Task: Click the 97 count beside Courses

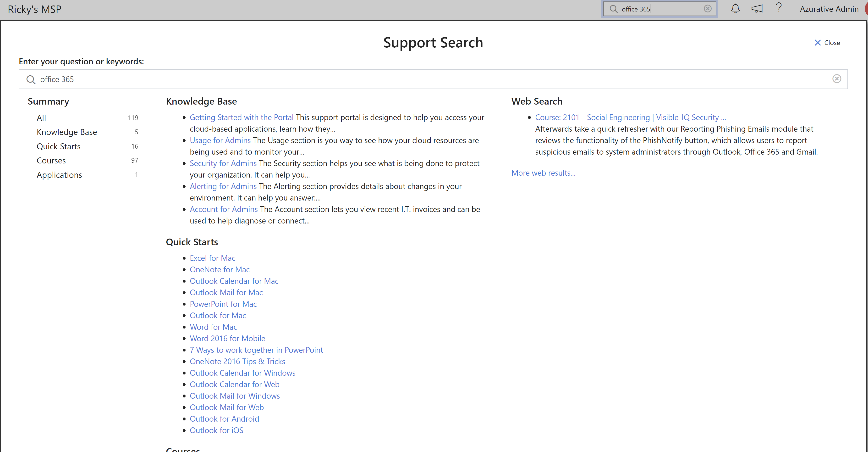Action: pos(134,161)
